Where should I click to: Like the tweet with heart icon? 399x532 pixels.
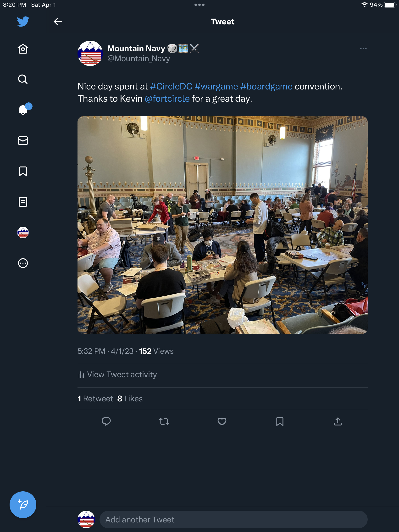tap(222, 421)
